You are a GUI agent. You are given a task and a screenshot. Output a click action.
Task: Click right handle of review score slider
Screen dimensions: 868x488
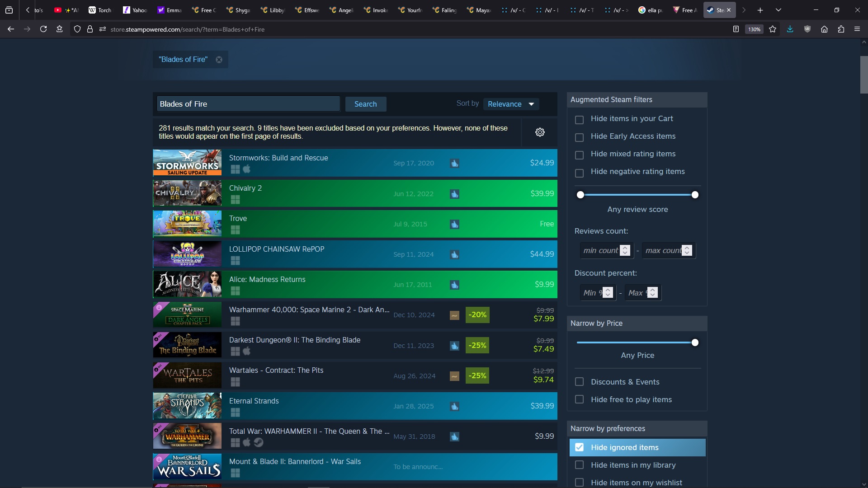(x=695, y=195)
